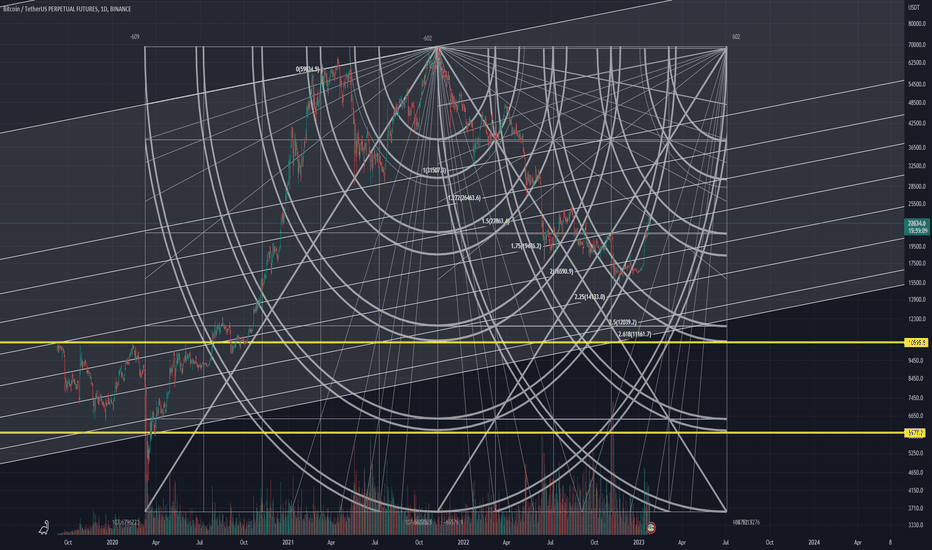
Task: Click the red event marker near 2023
Action: coord(651,527)
